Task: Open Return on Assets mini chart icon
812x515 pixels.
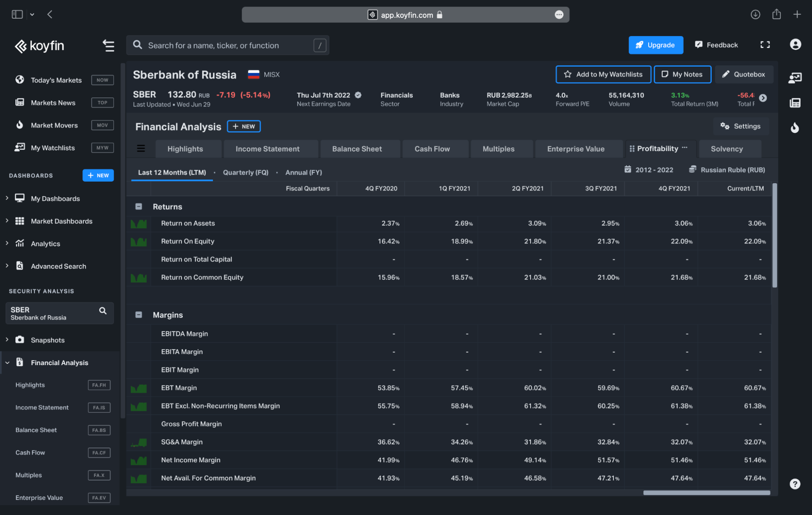Action: click(x=139, y=223)
